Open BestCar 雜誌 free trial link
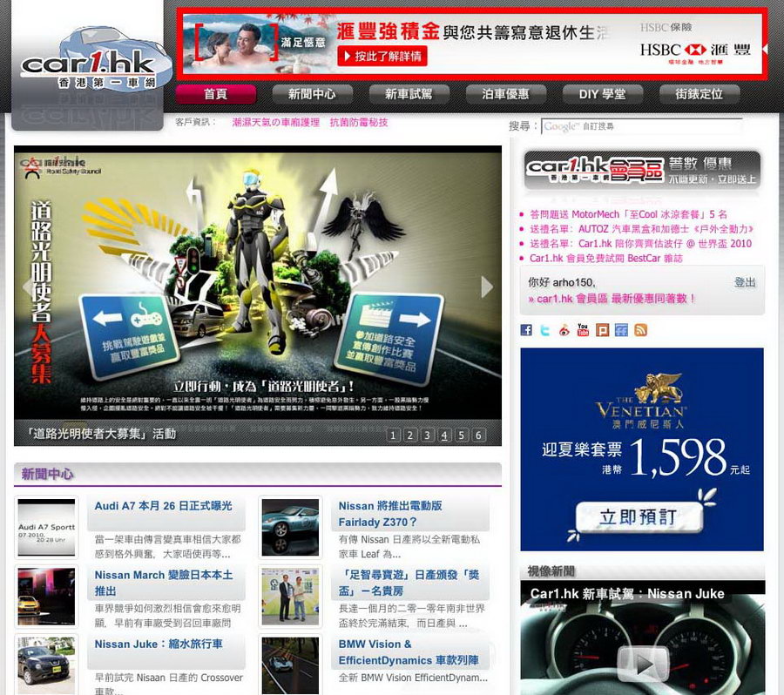784x695 pixels. click(x=606, y=258)
